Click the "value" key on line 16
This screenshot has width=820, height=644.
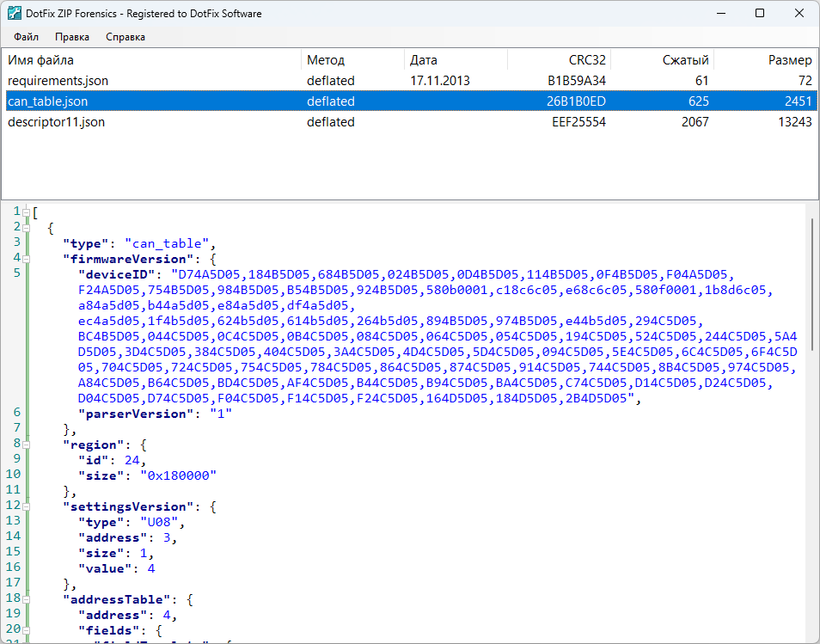(105, 568)
